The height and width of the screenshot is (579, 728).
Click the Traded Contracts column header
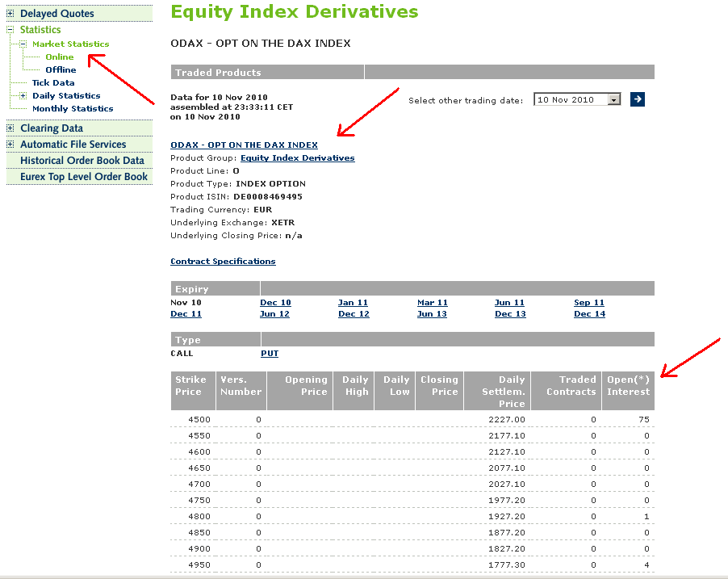pos(567,391)
